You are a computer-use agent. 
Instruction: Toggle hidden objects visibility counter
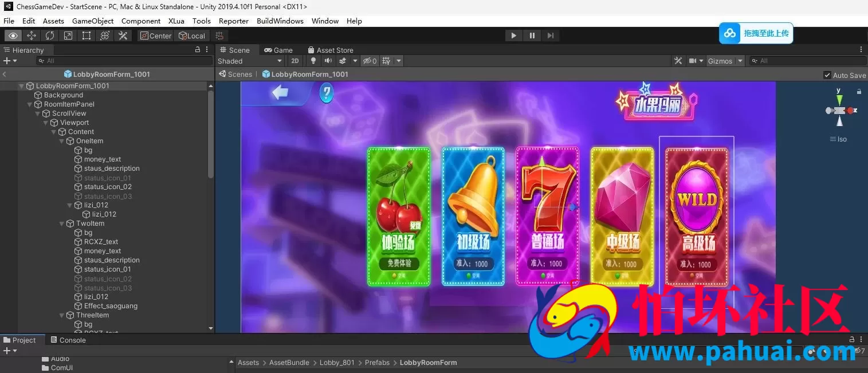[x=370, y=61]
